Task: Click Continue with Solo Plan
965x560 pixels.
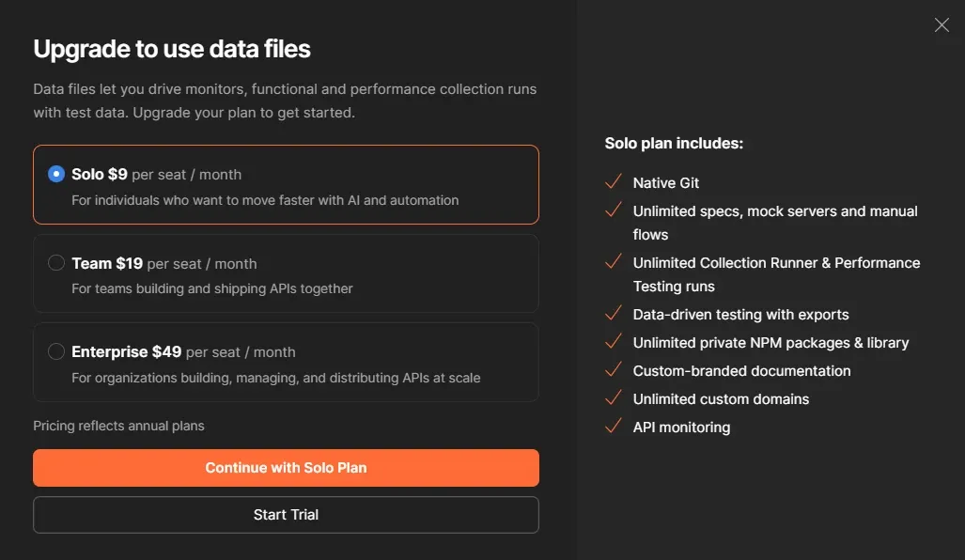Action: point(286,467)
